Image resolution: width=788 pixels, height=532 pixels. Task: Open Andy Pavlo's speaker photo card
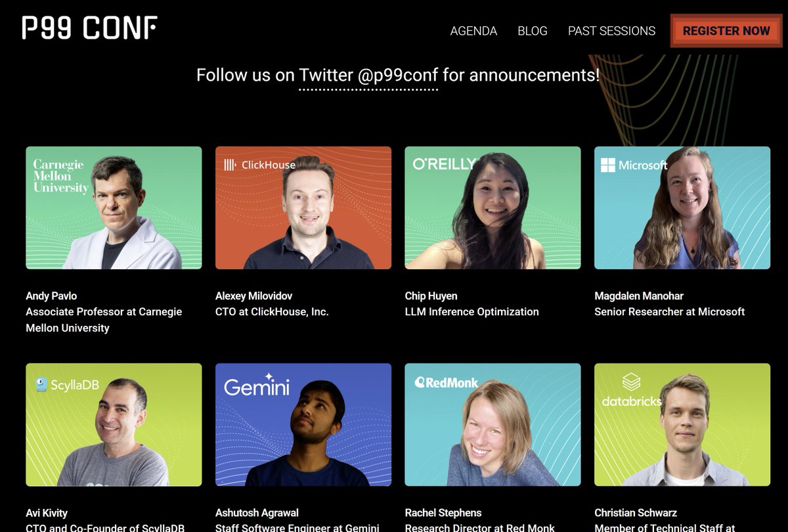tap(114, 208)
